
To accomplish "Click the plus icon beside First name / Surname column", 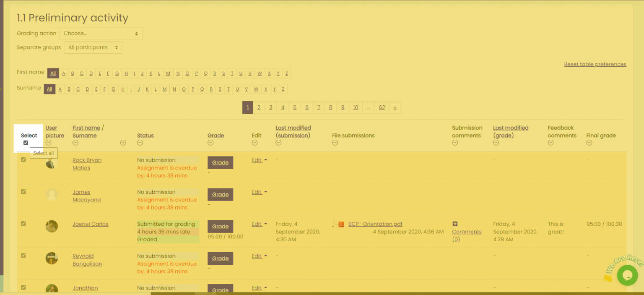I will 123,143.
